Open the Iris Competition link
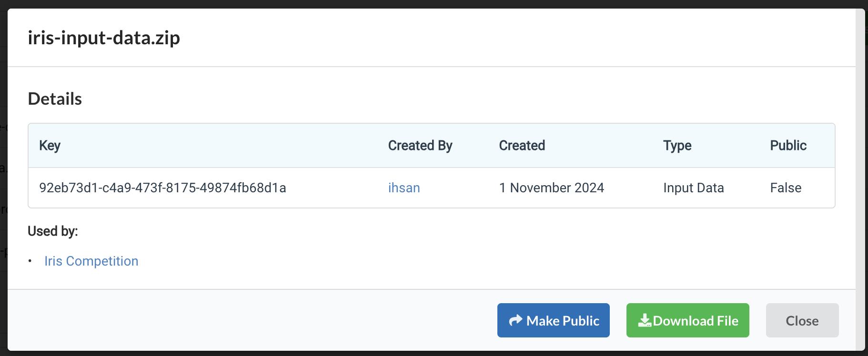The width and height of the screenshot is (868, 356). 91,261
